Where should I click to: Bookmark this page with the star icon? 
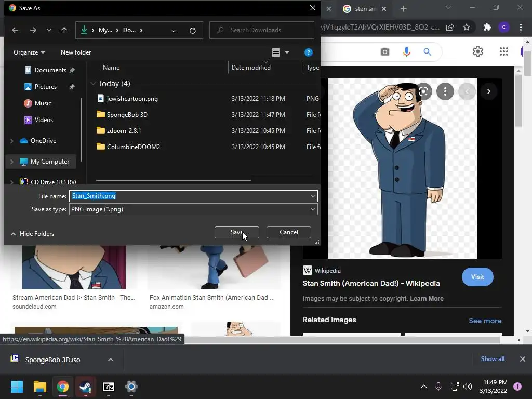pos(467,27)
